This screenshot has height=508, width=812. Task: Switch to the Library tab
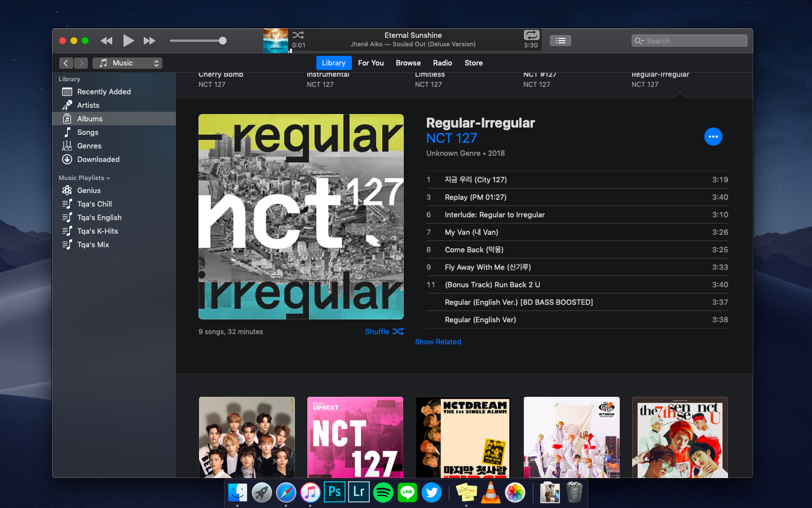(x=334, y=63)
